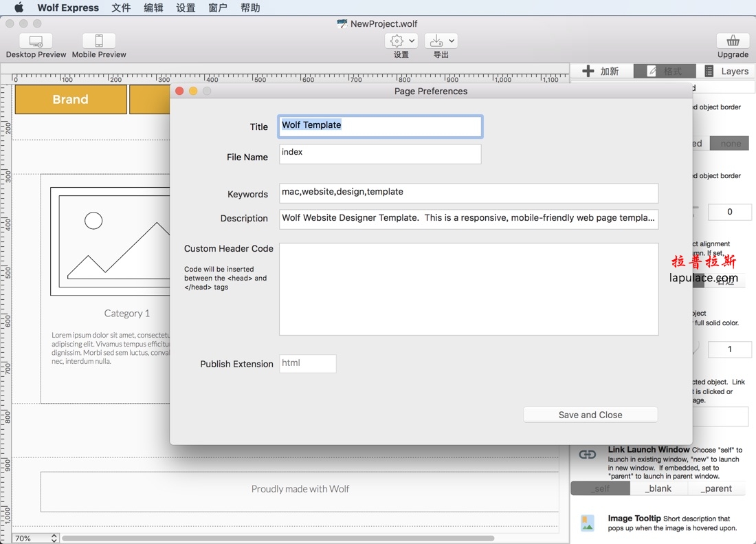Open the 窗口 menu in the menu bar
Viewport: 756px width, 544px height.
tap(218, 8)
